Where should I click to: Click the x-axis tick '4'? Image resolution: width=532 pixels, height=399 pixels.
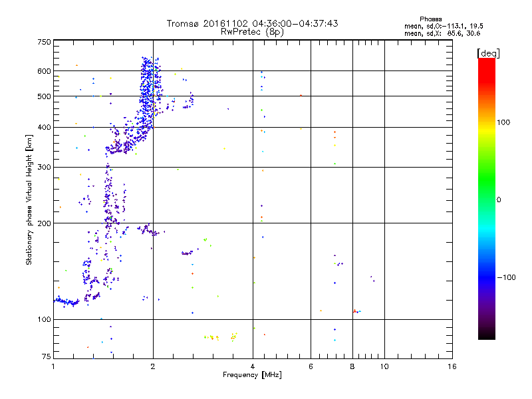(x=253, y=366)
